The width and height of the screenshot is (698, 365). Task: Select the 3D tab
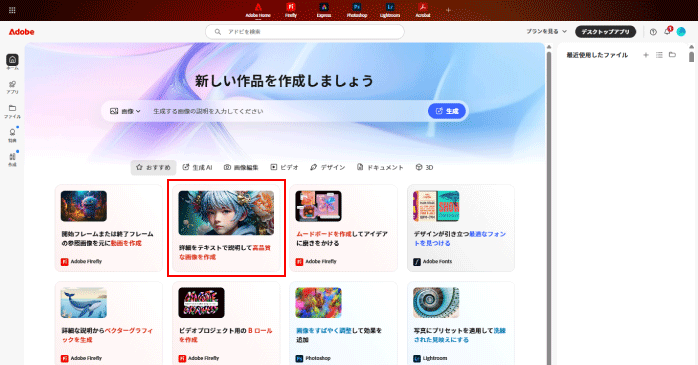coord(424,167)
